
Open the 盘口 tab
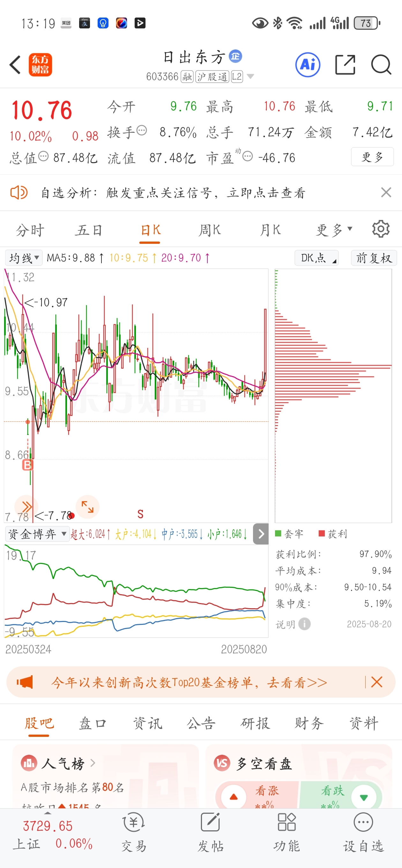(x=93, y=723)
